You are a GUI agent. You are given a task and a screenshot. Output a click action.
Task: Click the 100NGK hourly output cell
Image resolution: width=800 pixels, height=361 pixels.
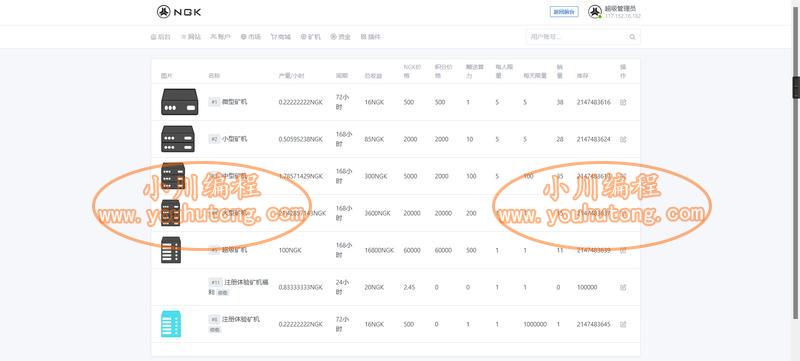point(290,250)
